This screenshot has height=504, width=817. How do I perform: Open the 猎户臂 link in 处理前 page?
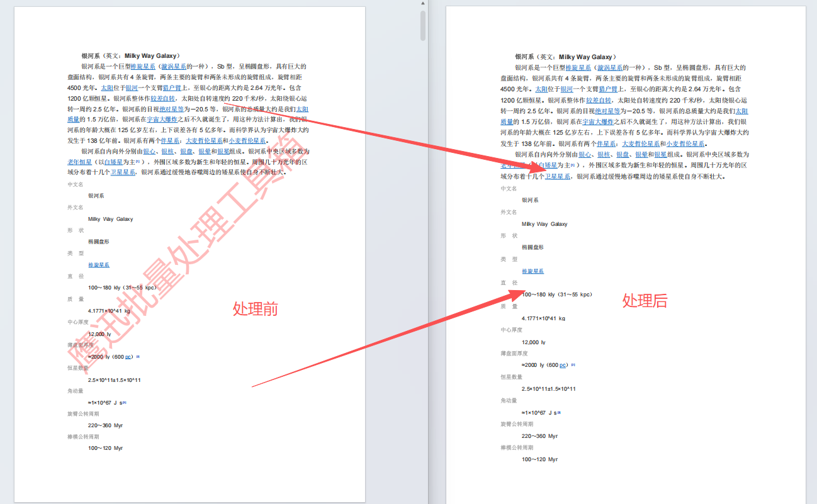pos(172,88)
